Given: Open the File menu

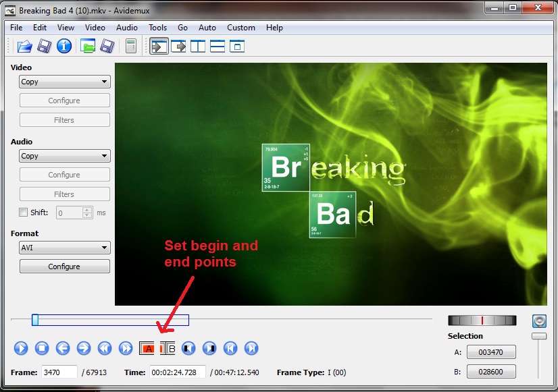Looking at the screenshot, I should pyautogui.click(x=16, y=28).
